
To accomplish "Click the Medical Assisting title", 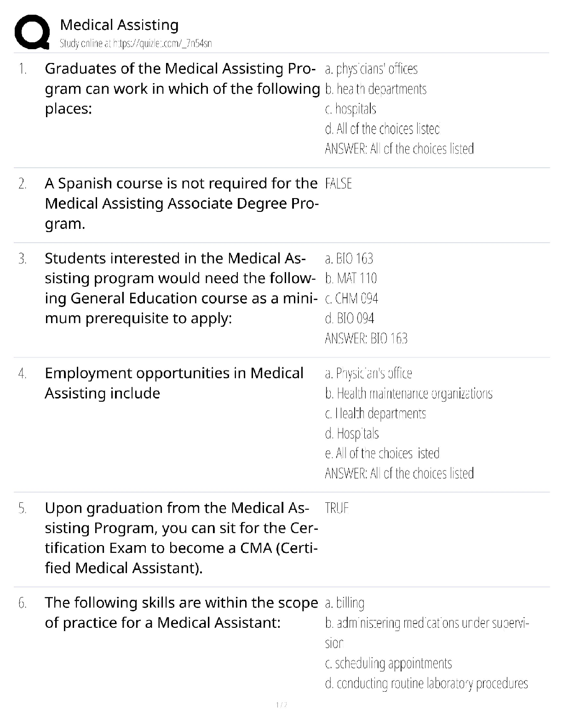I will [x=119, y=25].
